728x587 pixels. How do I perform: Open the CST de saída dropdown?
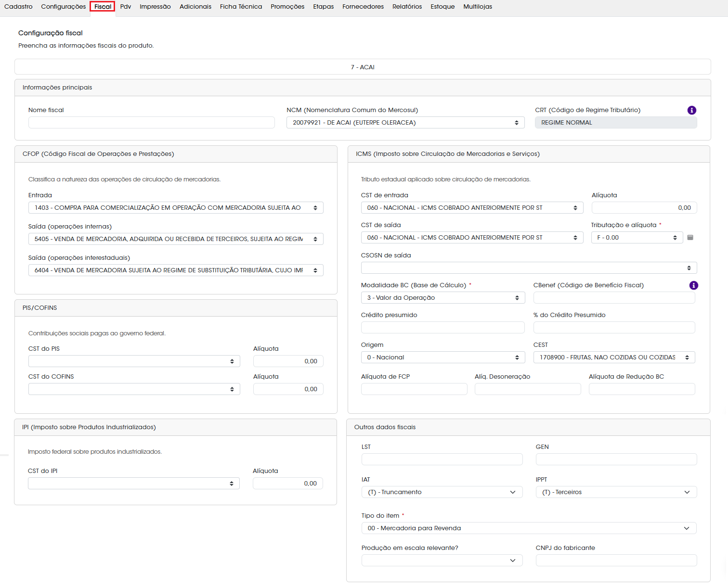(x=472, y=238)
